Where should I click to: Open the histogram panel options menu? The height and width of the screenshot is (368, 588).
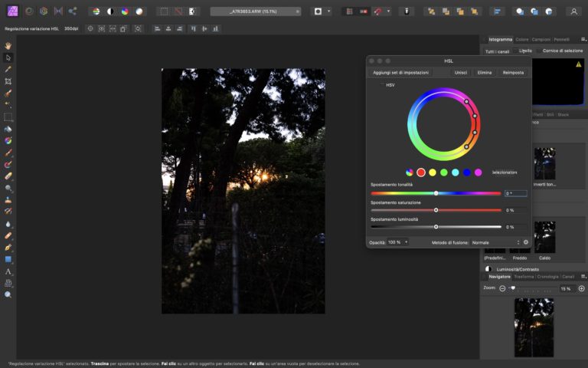(x=583, y=39)
